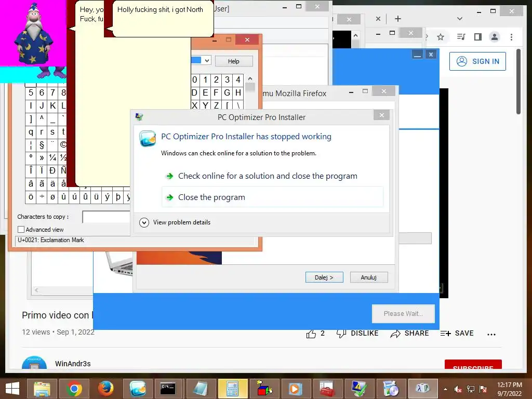This screenshot has height=399, width=532.
Task: Open the Windows Start button
Action: click(12, 389)
